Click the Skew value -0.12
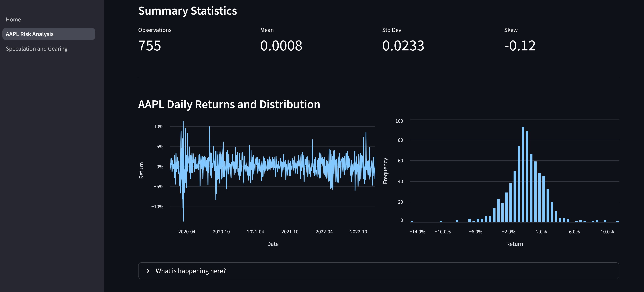644x292 pixels. (520, 46)
